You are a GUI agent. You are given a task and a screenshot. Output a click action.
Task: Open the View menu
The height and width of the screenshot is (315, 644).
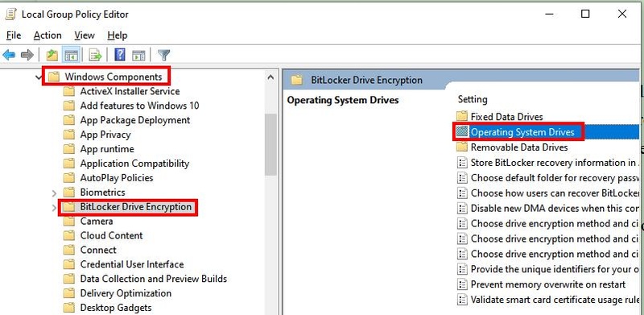click(x=85, y=35)
